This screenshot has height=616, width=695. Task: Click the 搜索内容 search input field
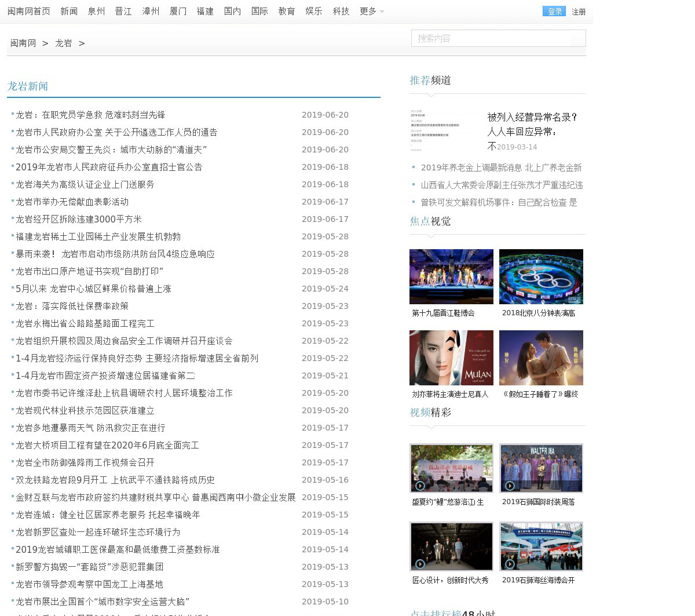pyautogui.click(x=492, y=38)
